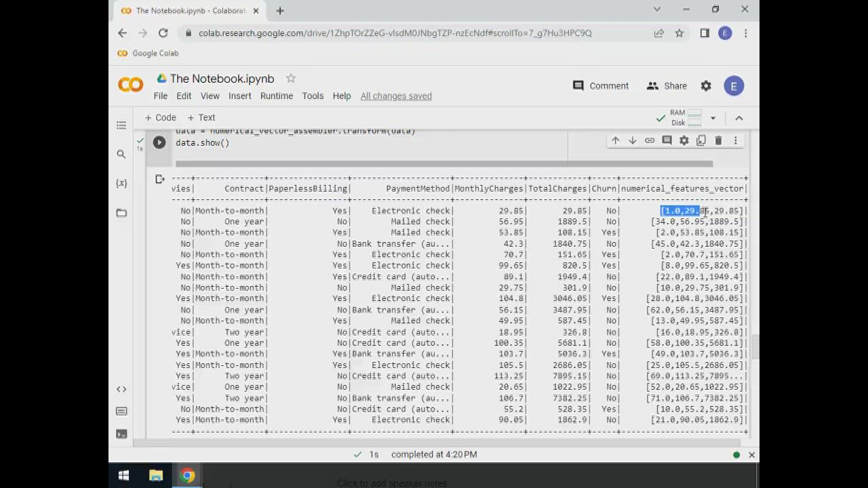Open the cell editor settings gear
The image size is (868, 488).
[x=684, y=140]
